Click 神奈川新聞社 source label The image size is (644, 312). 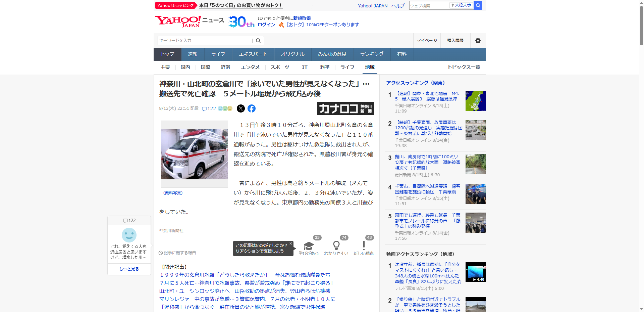point(171,231)
